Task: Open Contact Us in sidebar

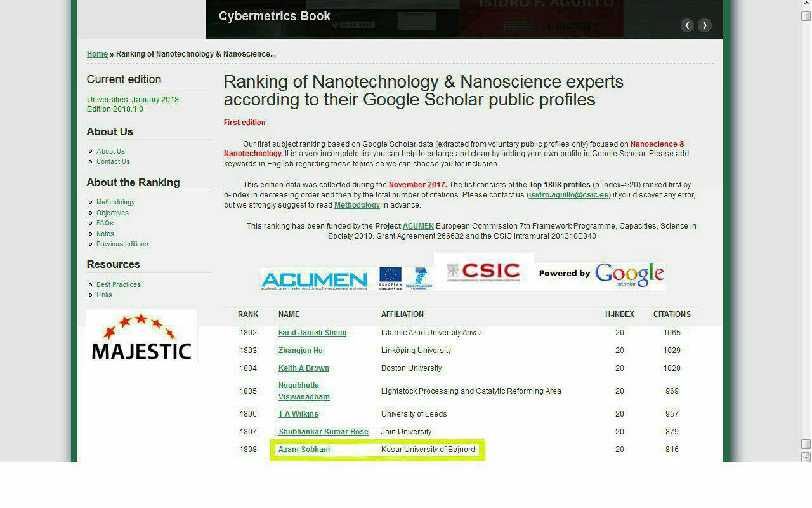Action: click(113, 161)
